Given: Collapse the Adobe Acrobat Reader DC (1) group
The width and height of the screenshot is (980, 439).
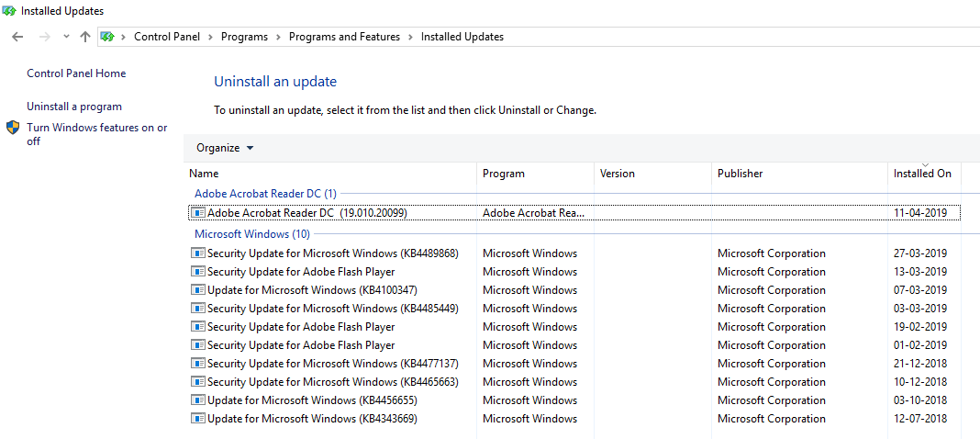Looking at the screenshot, I should point(265,194).
